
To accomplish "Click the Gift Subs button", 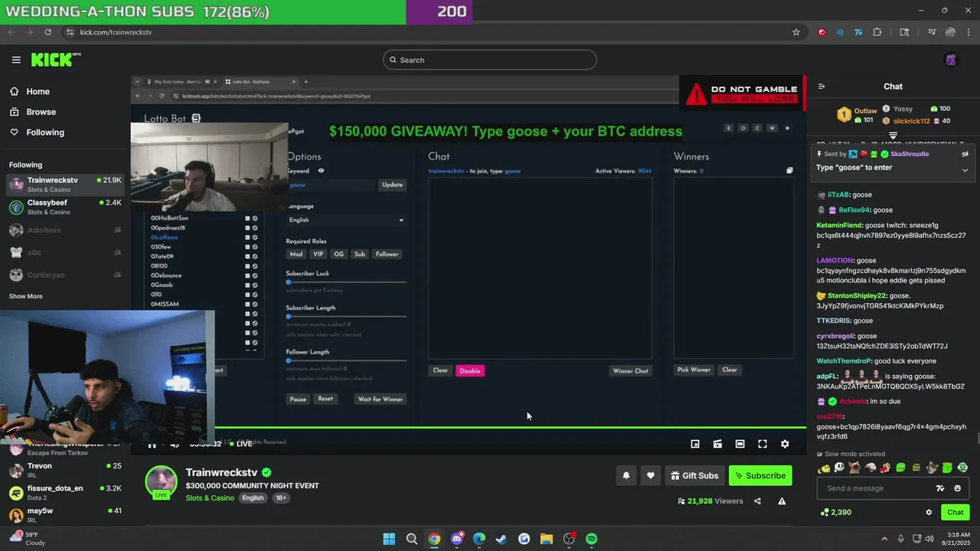I will [694, 475].
